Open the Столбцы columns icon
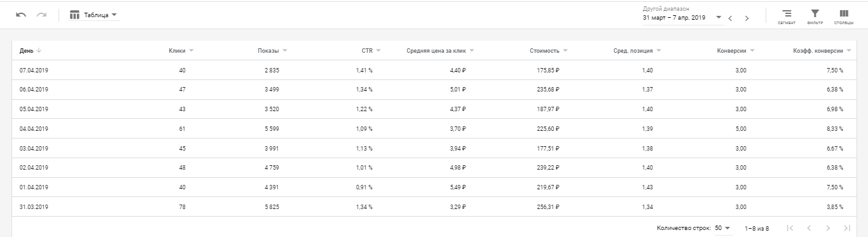This screenshot has height=237, width=868. [843, 17]
